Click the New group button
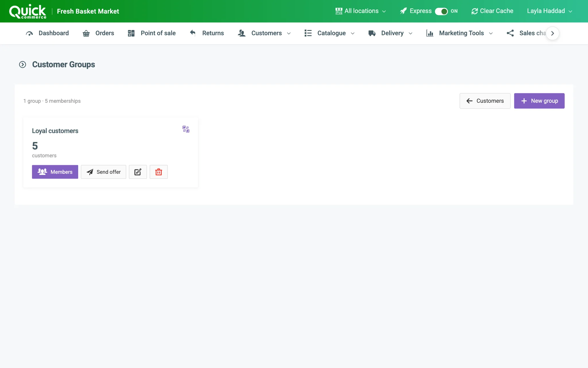 click(539, 101)
